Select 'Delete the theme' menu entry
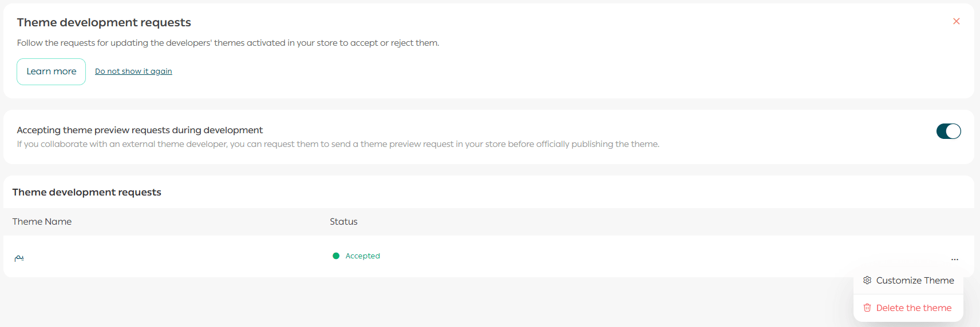980x327 pixels. pos(913,308)
